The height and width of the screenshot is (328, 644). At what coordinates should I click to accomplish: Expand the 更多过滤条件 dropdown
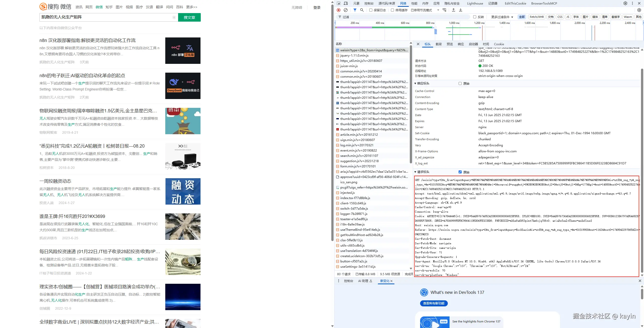coord(502,17)
